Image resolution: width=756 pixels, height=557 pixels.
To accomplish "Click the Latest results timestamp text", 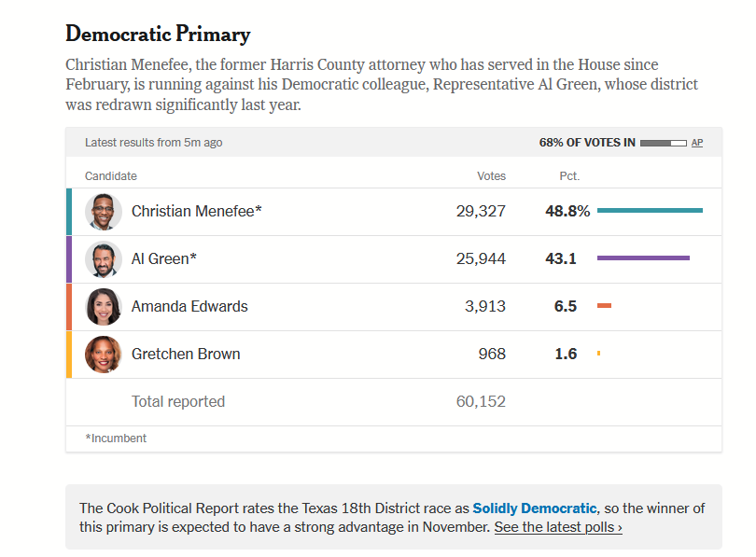I will click(x=153, y=143).
